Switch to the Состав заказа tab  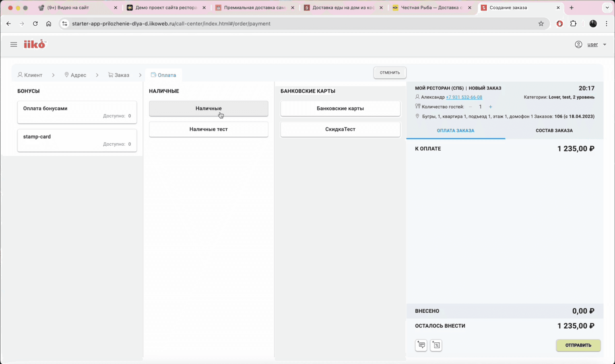coord(554,131)
